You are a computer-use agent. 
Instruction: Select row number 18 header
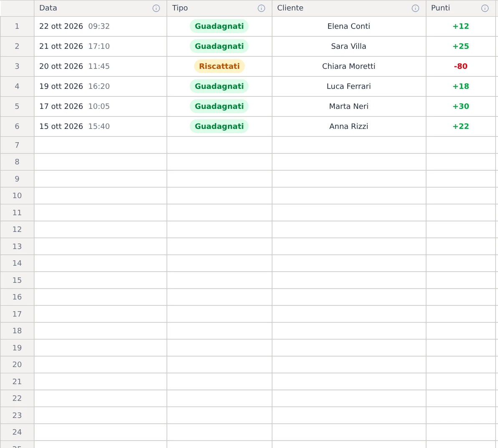click(17, 331)
